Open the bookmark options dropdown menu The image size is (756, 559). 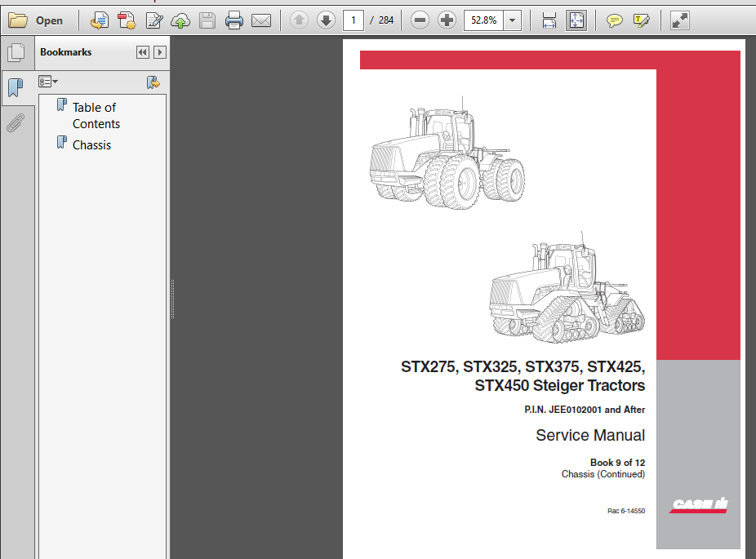coord(47,82)
